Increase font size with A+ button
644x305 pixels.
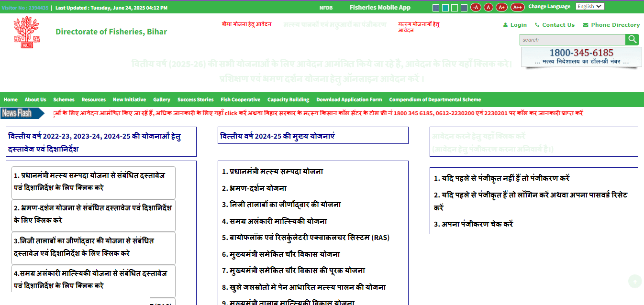coord(501,7)
